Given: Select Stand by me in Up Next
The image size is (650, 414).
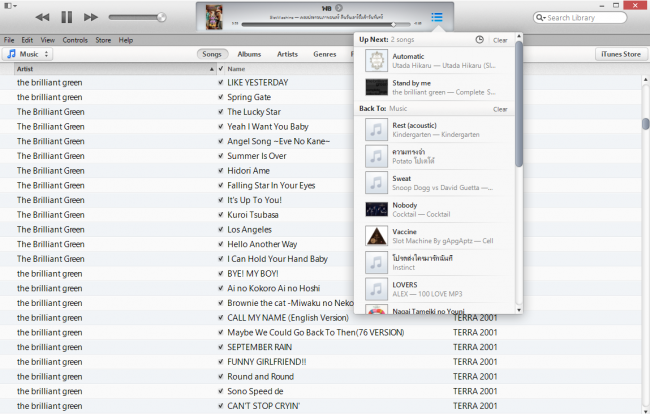Looking at the screenshot, I should click(x=435, y=87).
